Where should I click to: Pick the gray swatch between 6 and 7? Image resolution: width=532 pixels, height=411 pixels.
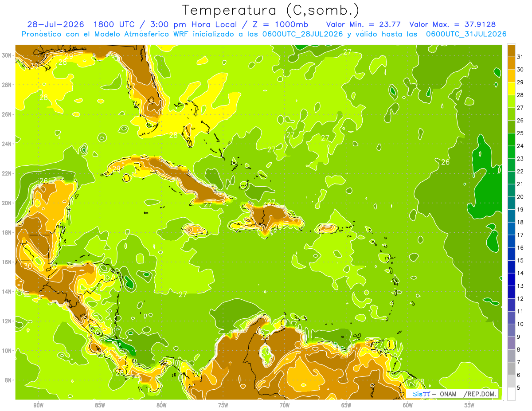click(511, 368)
